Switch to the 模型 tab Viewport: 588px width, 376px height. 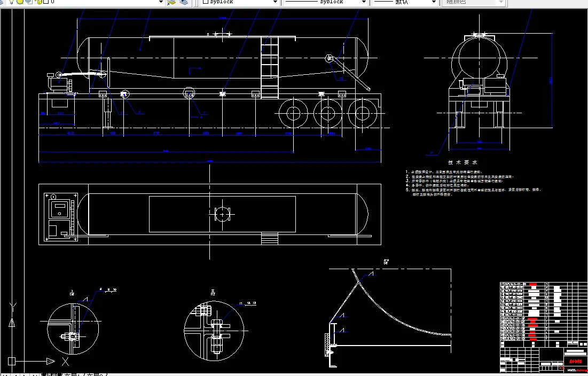click(x=51, y=374)
